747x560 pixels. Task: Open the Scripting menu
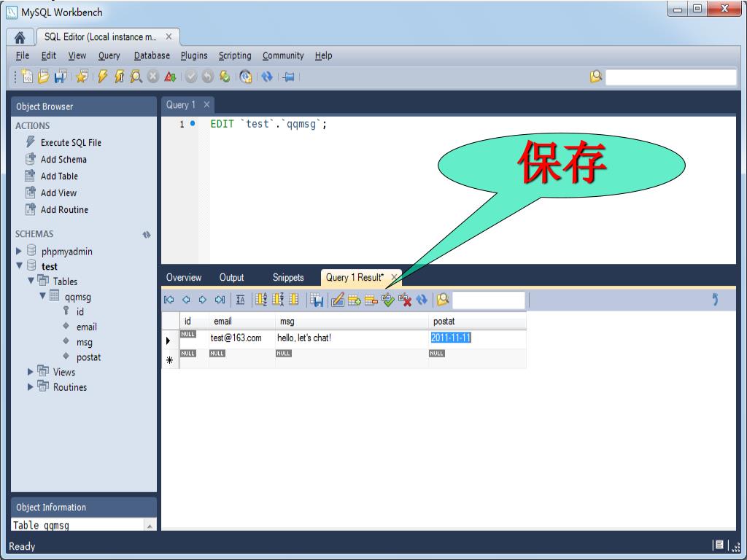point(235,55)
